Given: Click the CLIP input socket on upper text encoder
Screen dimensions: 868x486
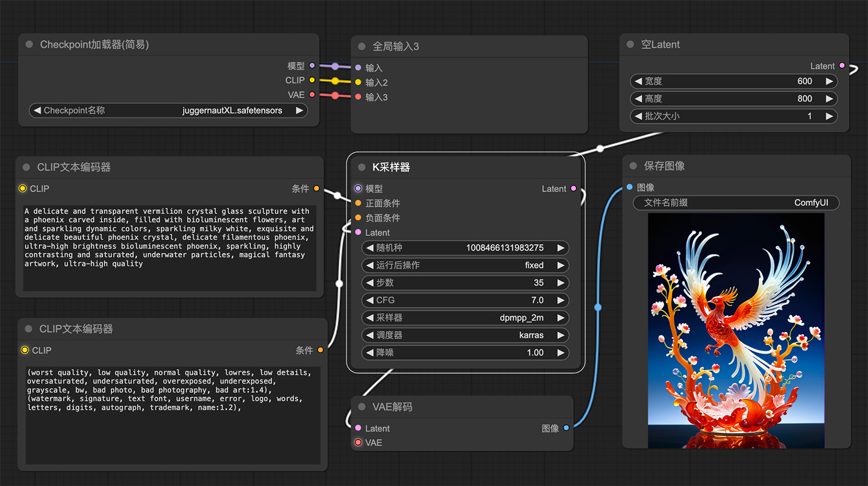Looking at the screenshot, I should click(23, 188).
